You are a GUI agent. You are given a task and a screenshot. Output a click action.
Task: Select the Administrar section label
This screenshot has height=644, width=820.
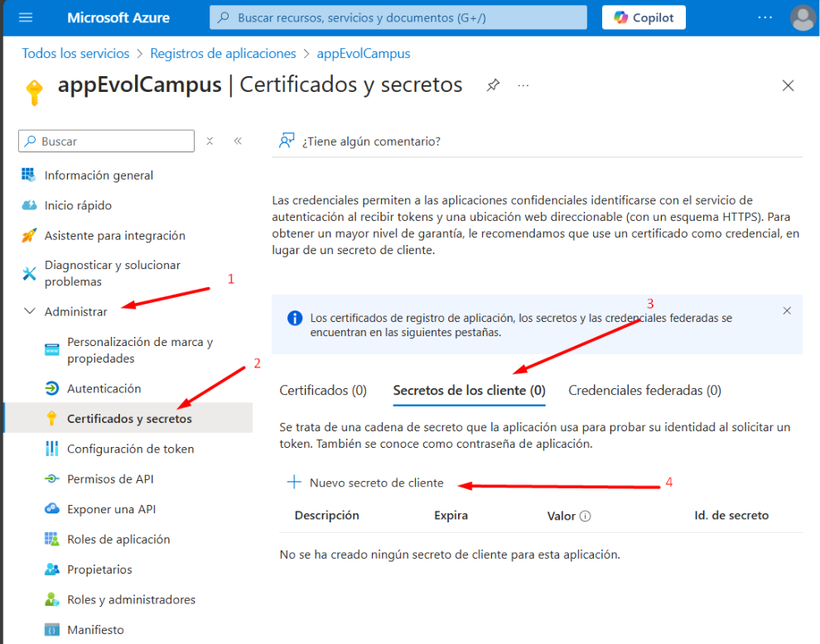[76, 311]
